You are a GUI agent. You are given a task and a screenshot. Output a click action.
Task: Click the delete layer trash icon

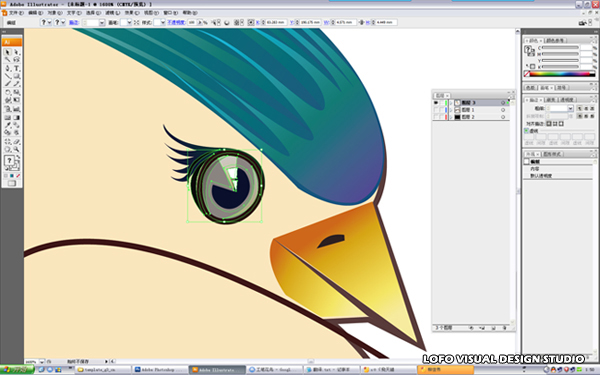click(504, 328)
